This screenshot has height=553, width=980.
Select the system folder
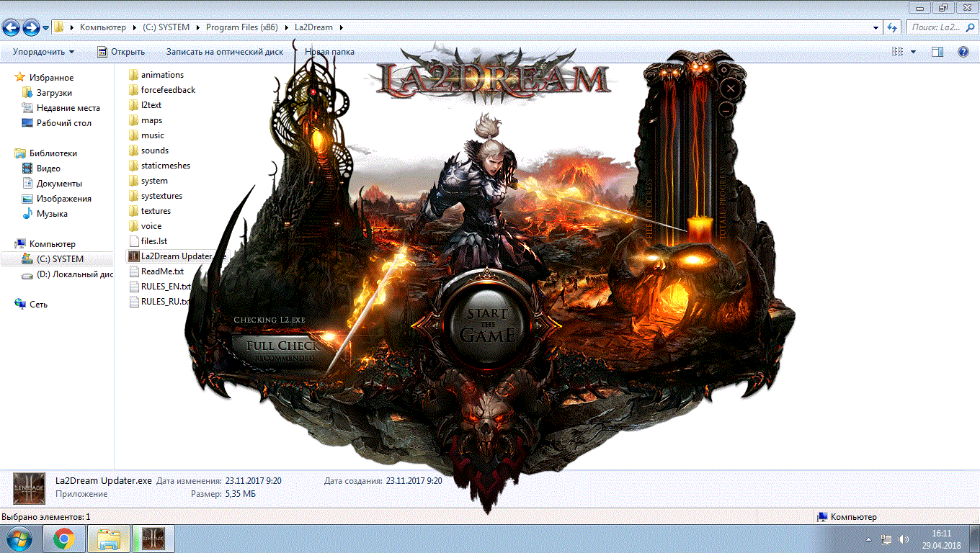pos(148,181)
